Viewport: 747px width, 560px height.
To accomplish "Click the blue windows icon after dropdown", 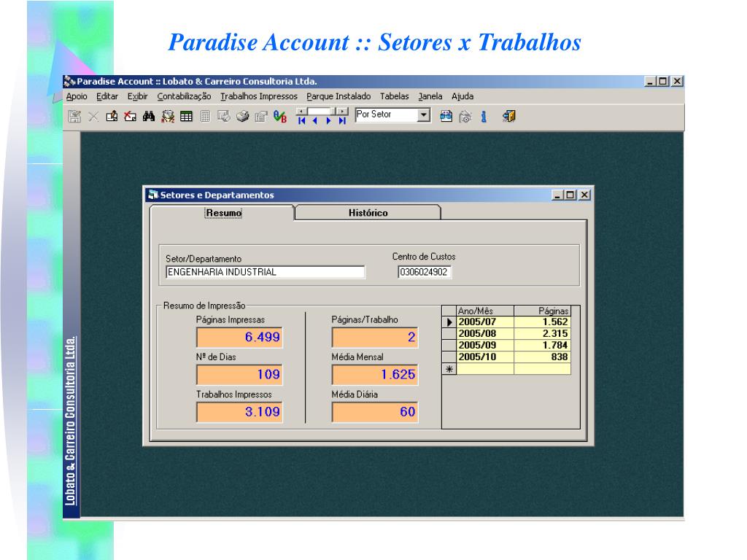I will (x=446, y=116).
